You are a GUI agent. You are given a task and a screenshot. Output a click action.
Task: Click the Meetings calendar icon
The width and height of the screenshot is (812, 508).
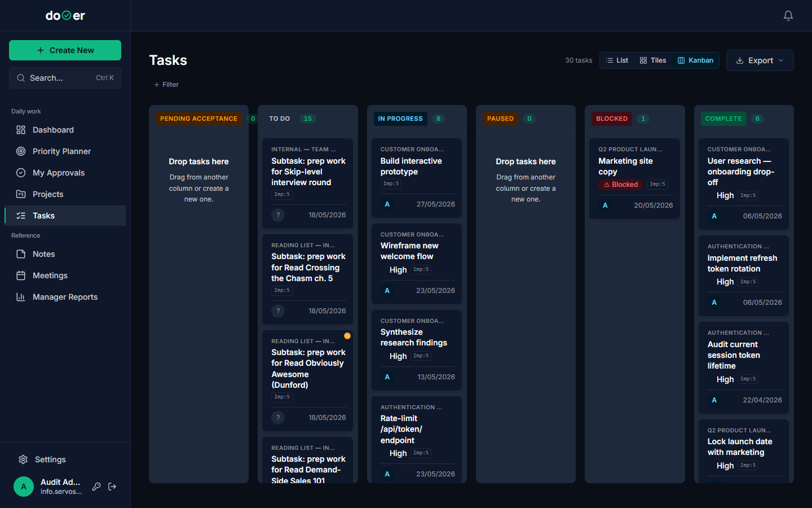click(x=21, y=275)
